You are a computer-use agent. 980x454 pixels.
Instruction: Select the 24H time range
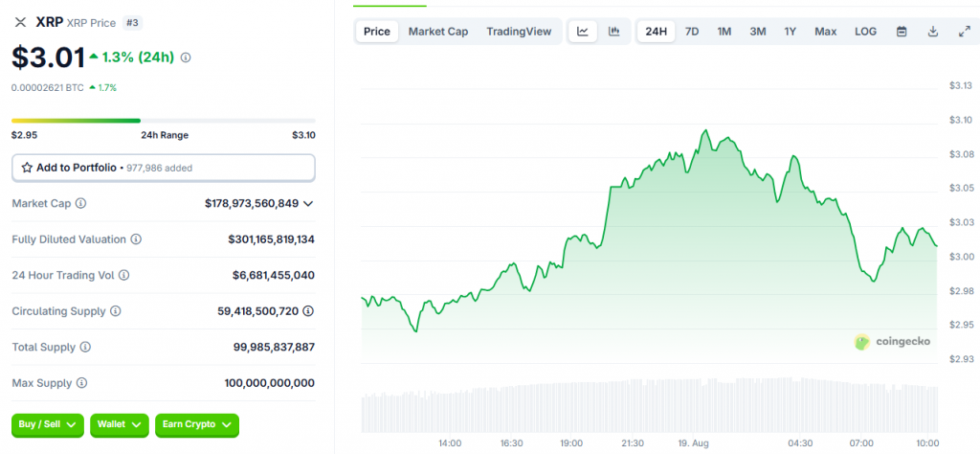point(656,32)
